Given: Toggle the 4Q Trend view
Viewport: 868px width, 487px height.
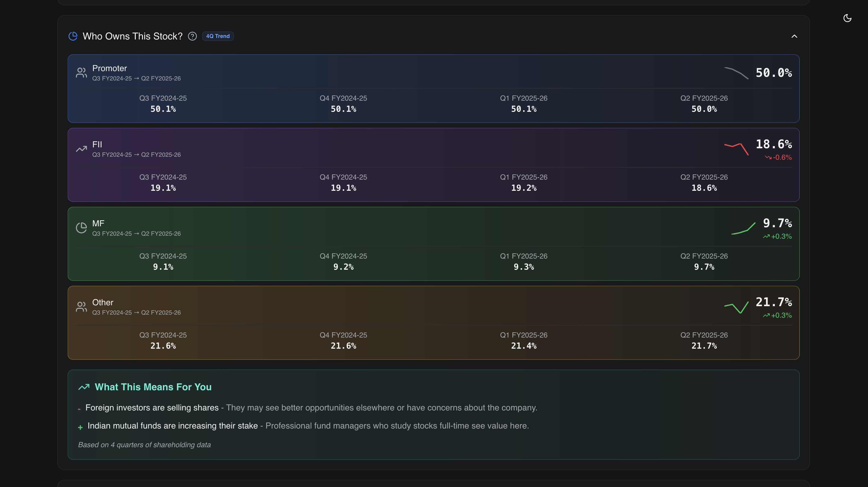Looking at the screenshot, I should (218, 36).
